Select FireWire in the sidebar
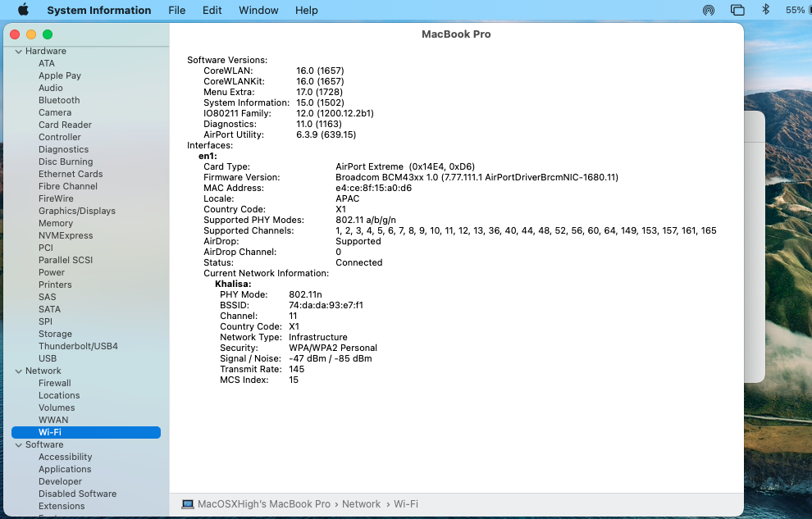The width and height of the screenshot is (812, 519). pos(56,198)
